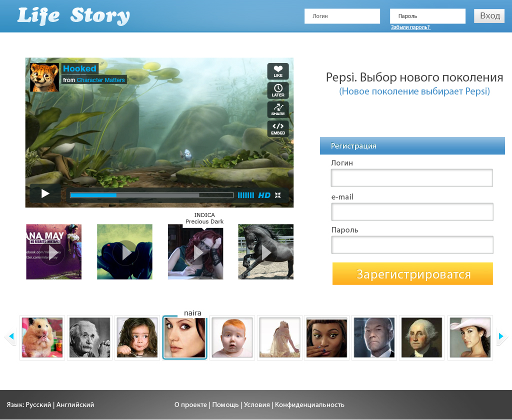This screenshot has width=512, height=420.
Task: Click the Зарегистрироватся button
Action: click(412, 273)
